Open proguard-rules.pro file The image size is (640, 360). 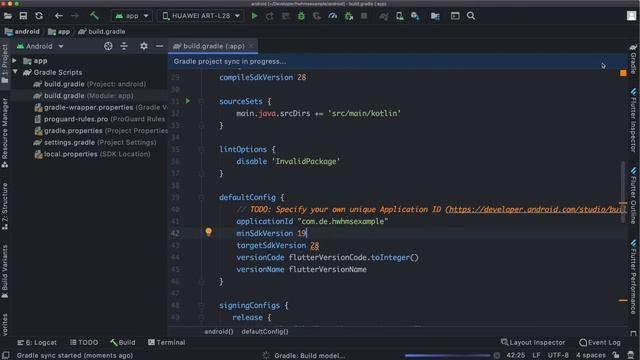click(100, 119)
